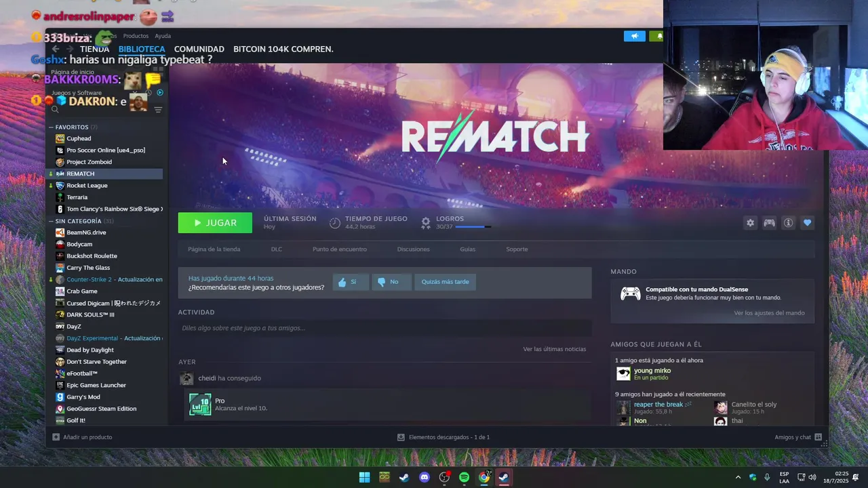Screen dimensions: 868x488
Task: Show game info icon
Action: [788, 223]
